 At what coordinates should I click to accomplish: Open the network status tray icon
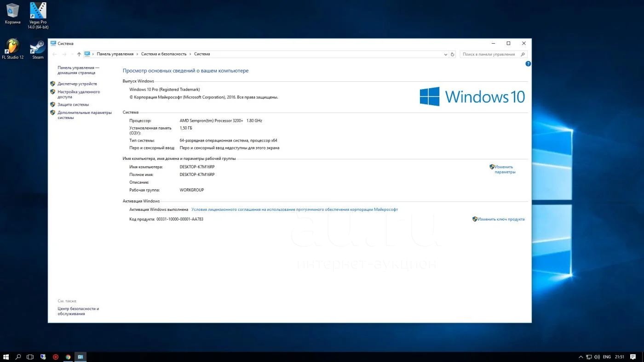click(x=589, y=357)
